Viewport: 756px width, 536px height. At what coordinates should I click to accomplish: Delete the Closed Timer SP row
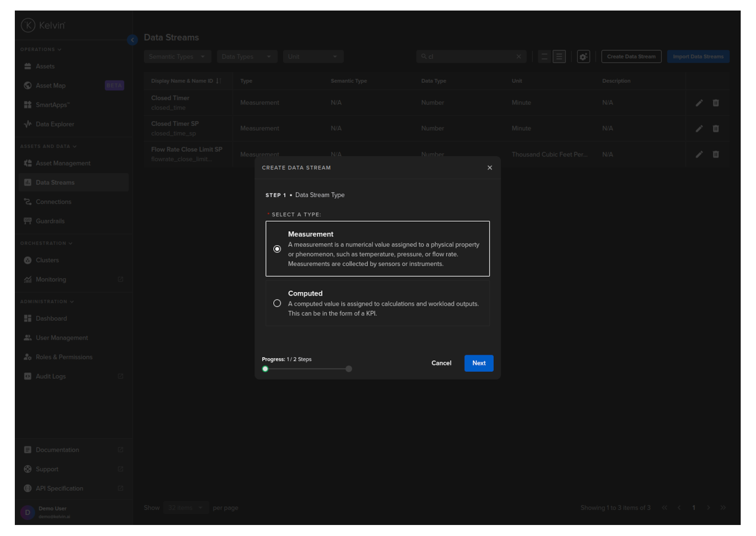716,129
